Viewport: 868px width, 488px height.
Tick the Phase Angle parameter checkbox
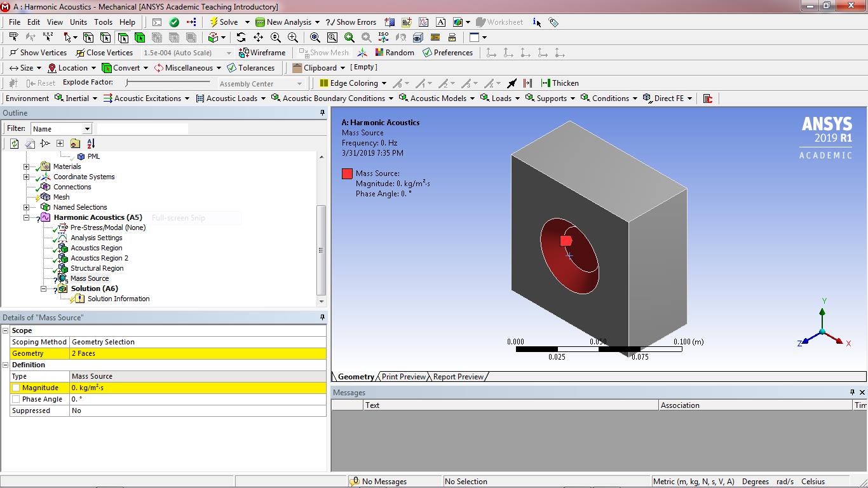click(x=16, y=399)
